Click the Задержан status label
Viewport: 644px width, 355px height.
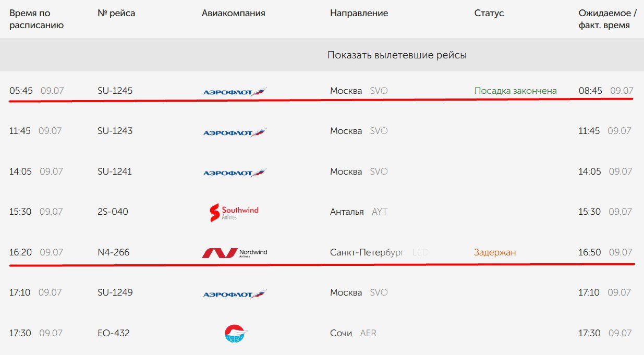pos(495,252)
